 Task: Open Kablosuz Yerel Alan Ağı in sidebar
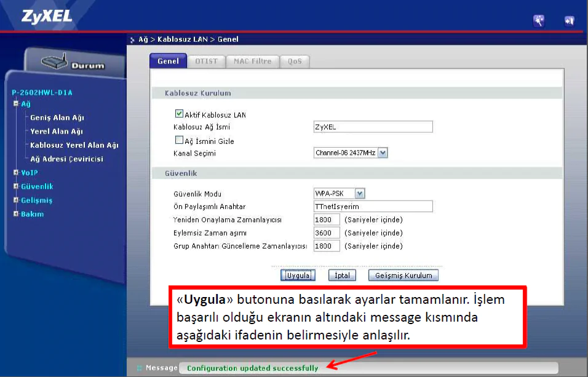[74, 145]
